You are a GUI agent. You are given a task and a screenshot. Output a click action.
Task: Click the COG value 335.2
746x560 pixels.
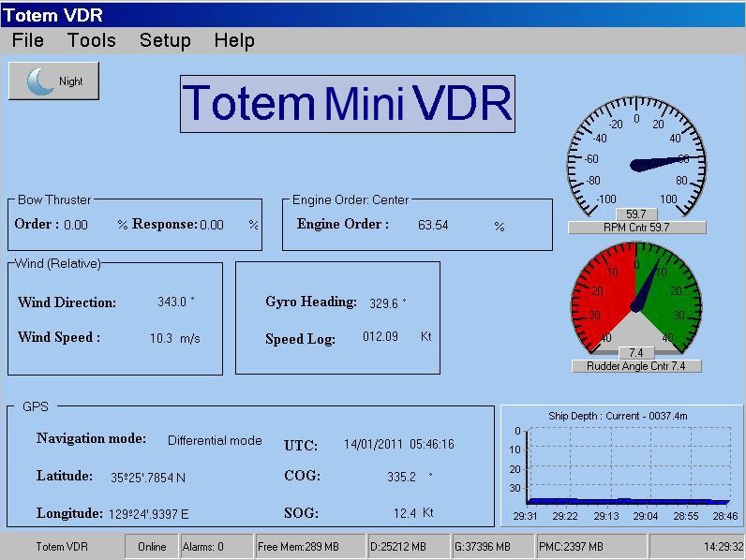pos(401,477)
